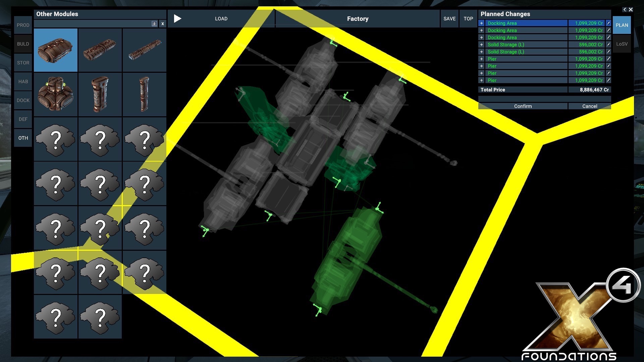Pick the cross-shaped connector module icon
Viewport: 644px width, 362px height.
click(56, 95)
